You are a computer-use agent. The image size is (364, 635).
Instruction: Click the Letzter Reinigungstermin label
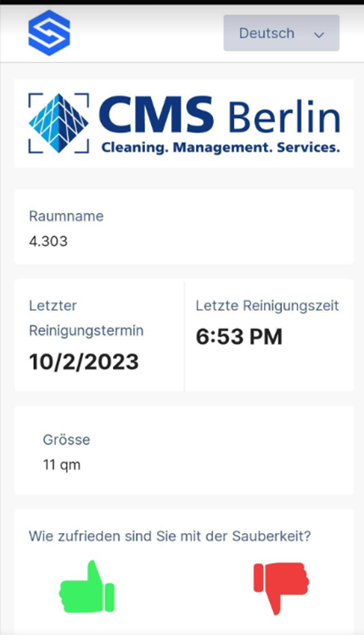(x=87, y=317)
